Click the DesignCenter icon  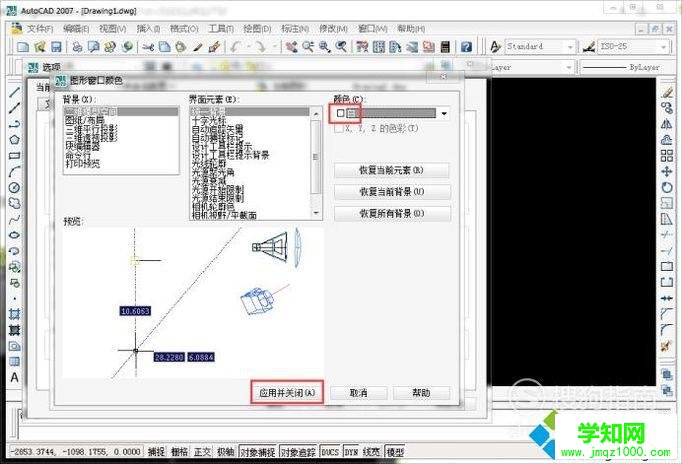tap(379, 47)
